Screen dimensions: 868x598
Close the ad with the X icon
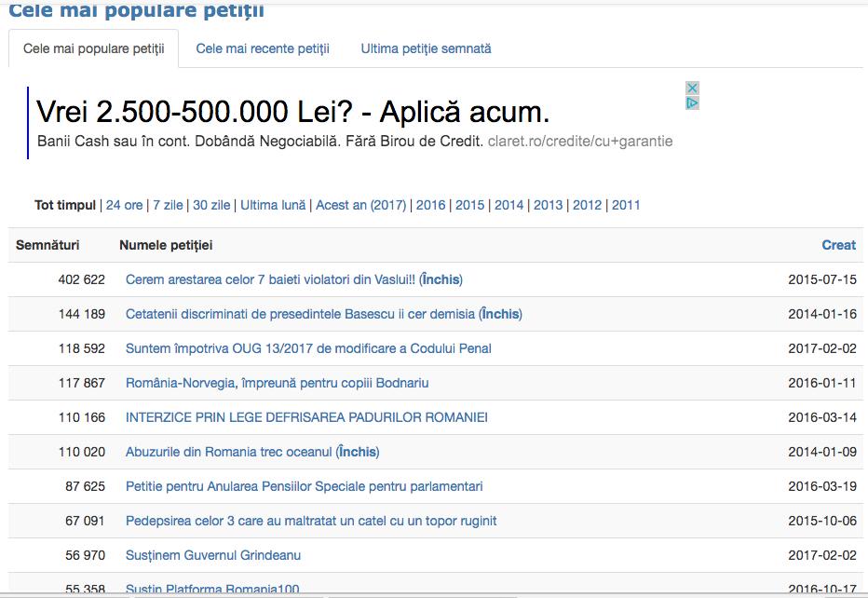[692, 88]
